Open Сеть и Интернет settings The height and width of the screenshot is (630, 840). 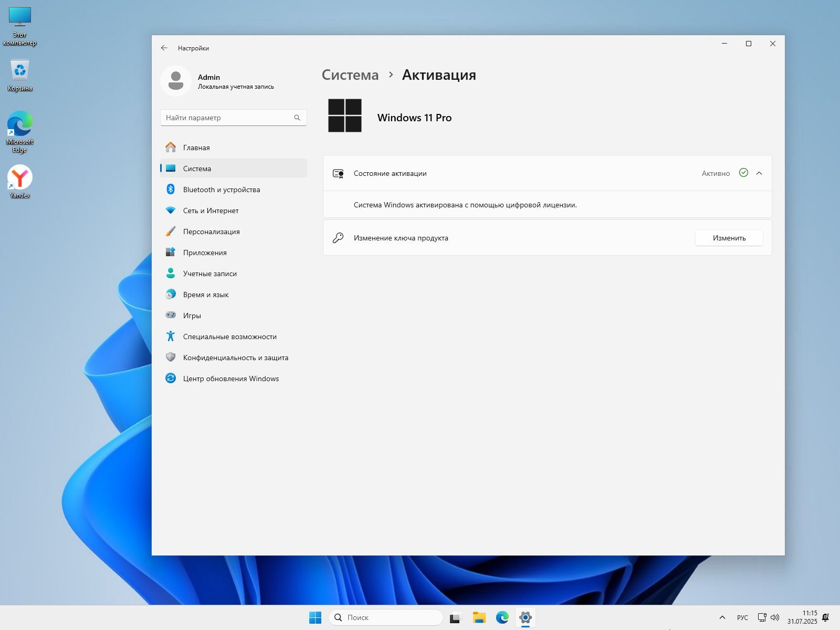point(234,211)
